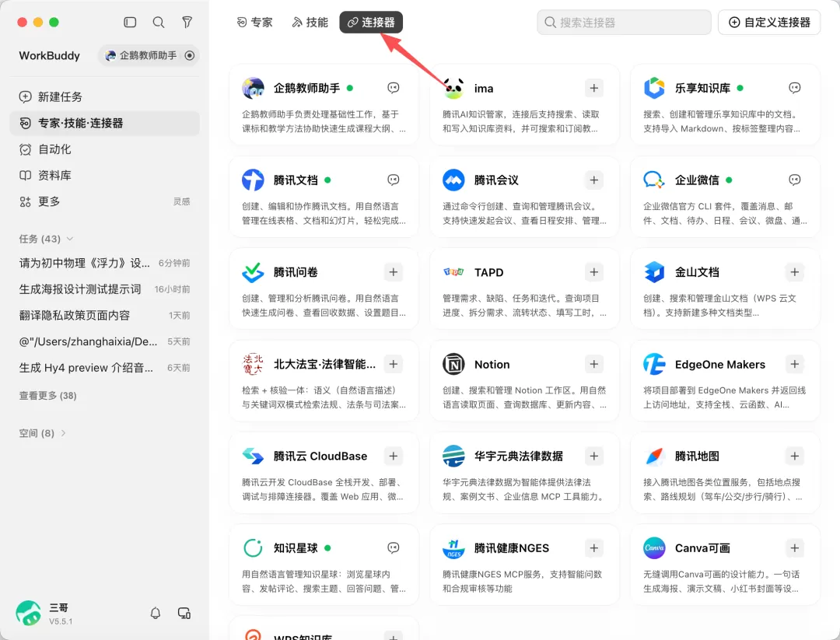
Task: Open 更多 in the sidebar
Action: tap(104, 201)
